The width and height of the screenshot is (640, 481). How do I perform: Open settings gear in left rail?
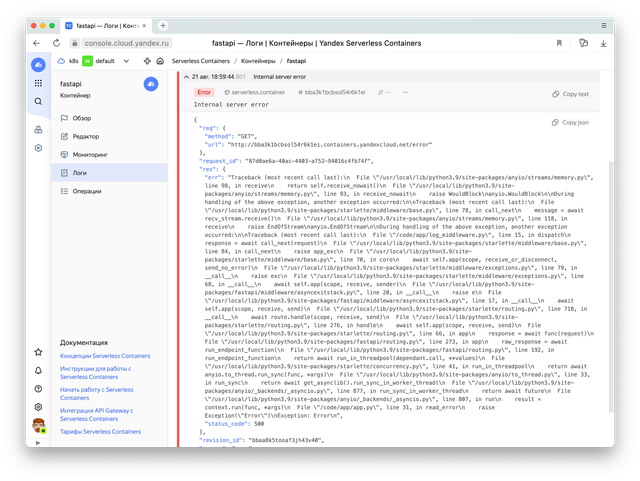click(38, 407)
